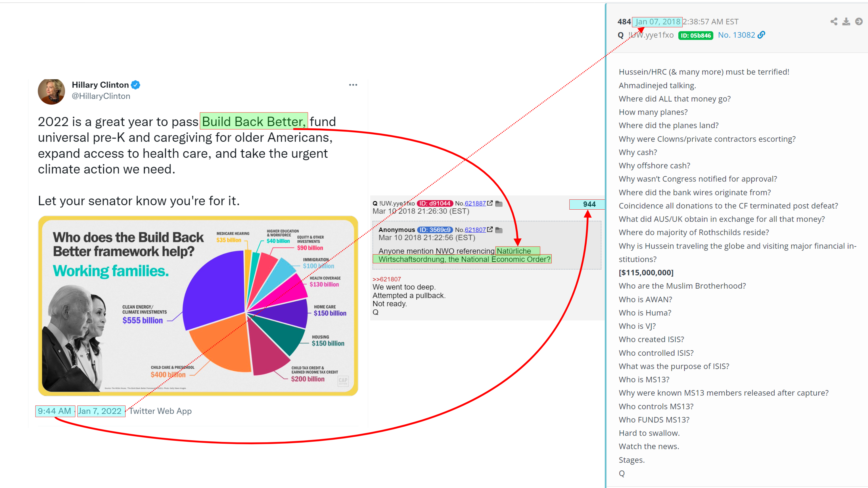Click the line 'Stages.' in post 484
Viewport: 868px width, 488px height.
(x=631, y=460)
